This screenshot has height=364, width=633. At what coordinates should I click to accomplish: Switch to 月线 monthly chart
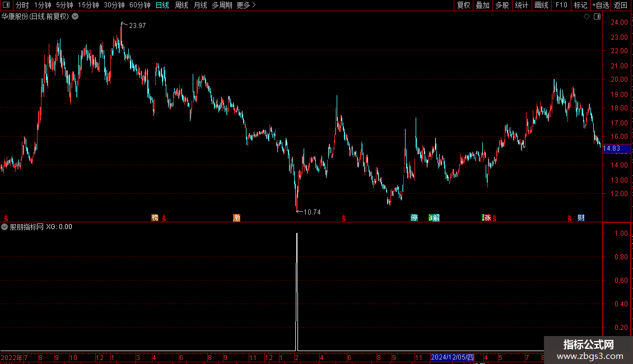200,5
